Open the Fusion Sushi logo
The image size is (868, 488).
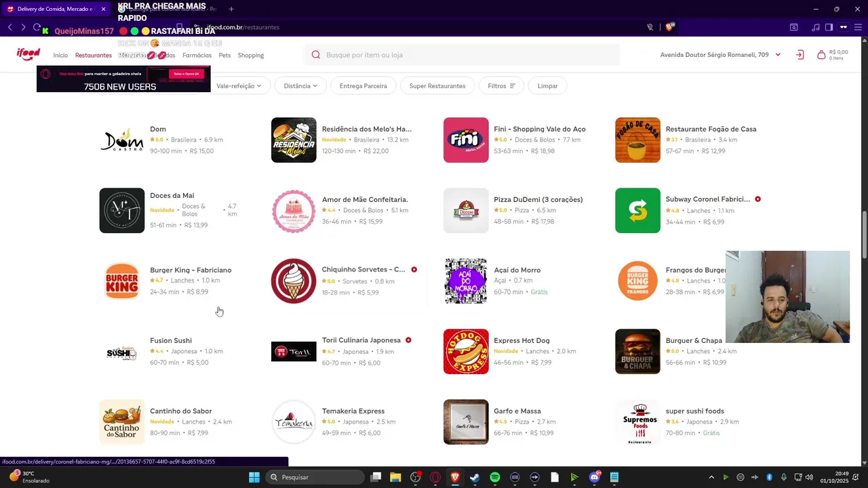tap(122, 352)
